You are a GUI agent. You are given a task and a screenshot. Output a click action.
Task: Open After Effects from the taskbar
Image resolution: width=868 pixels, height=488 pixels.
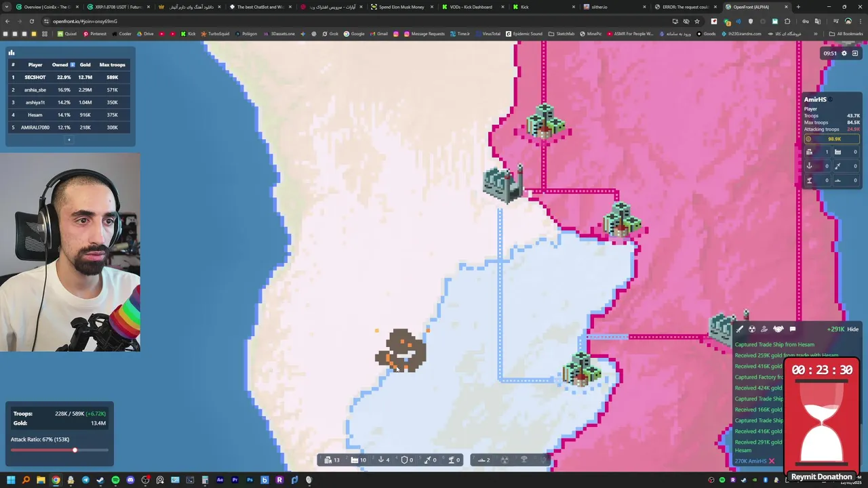(x=220, y=480)
